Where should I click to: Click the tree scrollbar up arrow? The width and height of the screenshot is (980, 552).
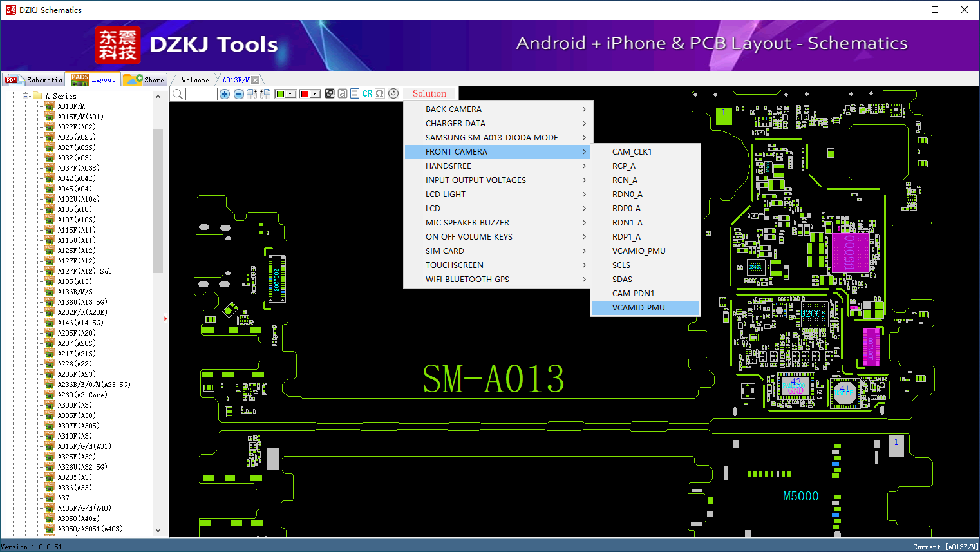click(x=158, y=97)
